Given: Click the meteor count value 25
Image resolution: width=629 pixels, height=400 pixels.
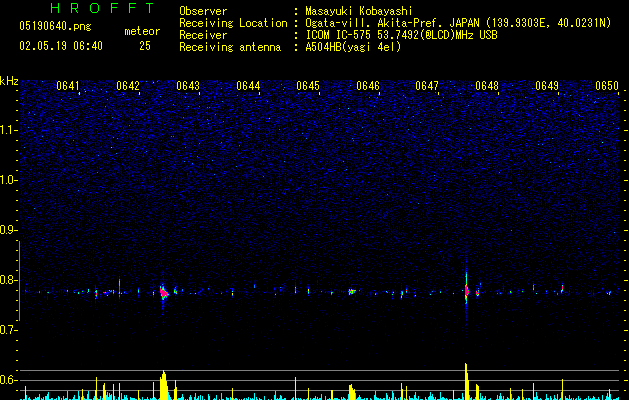Looking at the screenshot, I should coord(145,46).
